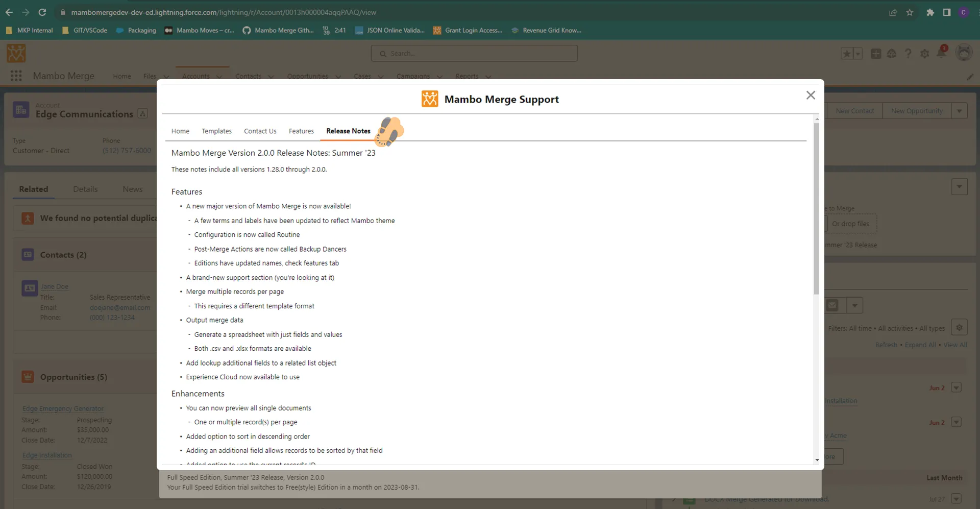The height and width of the screenshot is (509, 980).
Task: Click the support dialog vertical scrollbar
Action: click(x=817, y=208)
